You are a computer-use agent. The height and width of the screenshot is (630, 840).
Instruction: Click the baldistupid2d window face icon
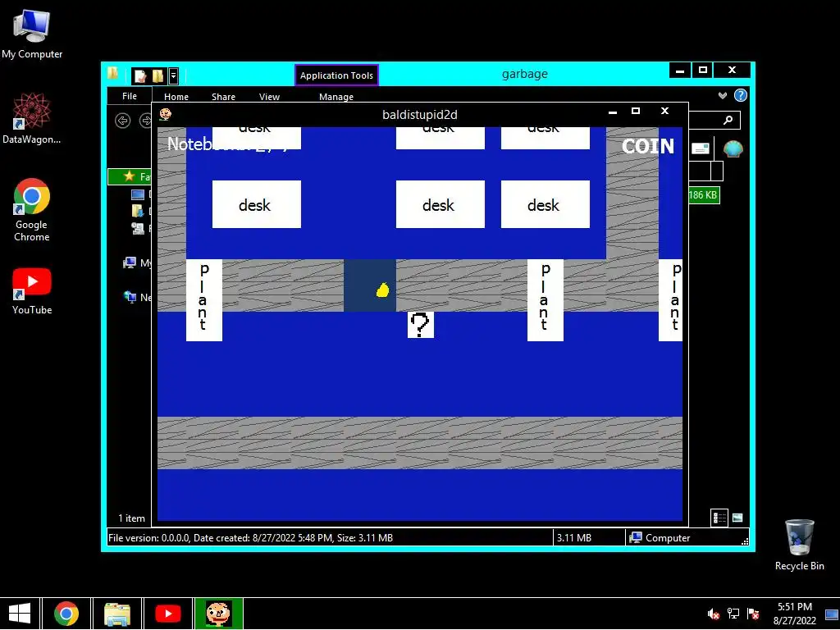(166, 114)
